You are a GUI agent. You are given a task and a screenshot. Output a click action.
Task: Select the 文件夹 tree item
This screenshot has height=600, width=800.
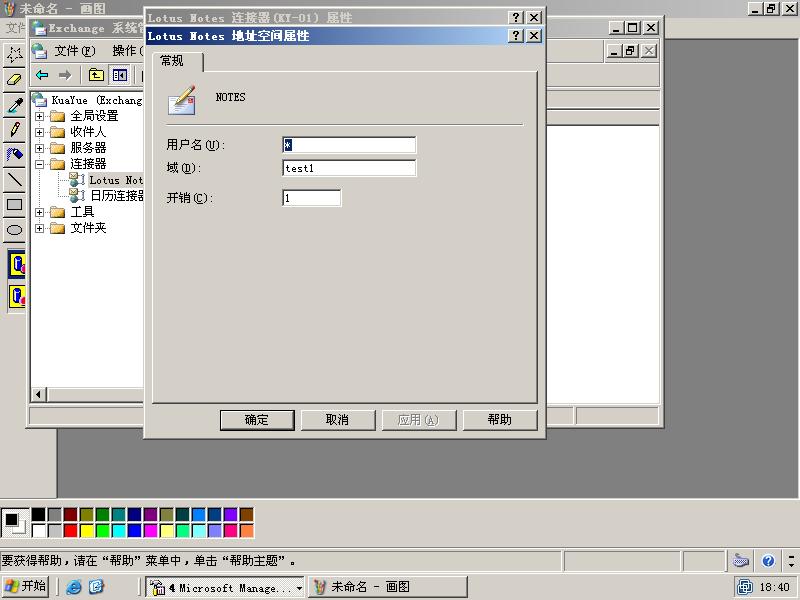click(88, 229)
